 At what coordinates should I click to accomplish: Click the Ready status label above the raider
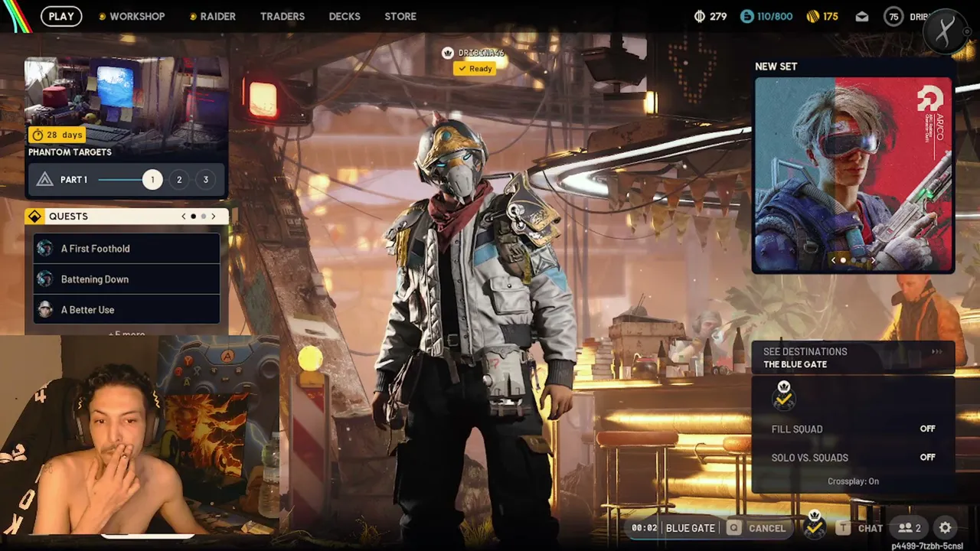475,69
